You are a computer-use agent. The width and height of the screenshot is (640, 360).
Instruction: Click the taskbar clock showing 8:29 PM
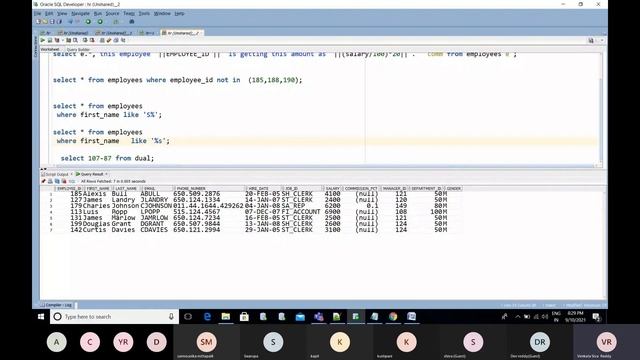(x=575, y=316)
